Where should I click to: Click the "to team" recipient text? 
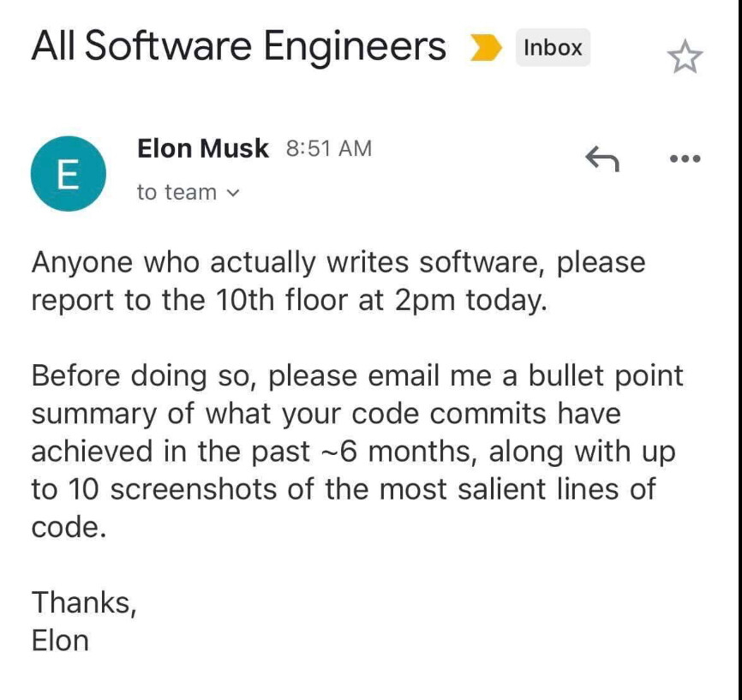177,193
